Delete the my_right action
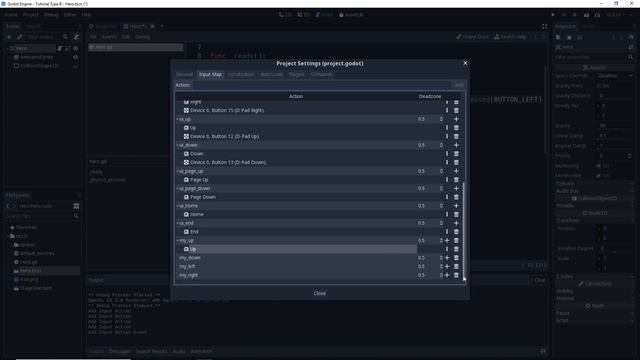 tap(456, 275)
